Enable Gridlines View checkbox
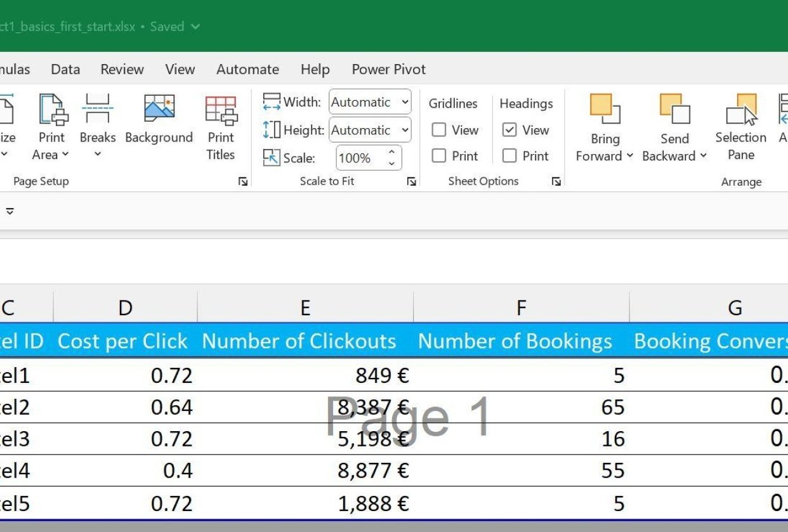The height and width of the screenshot is (532, 788). [439, 130]
